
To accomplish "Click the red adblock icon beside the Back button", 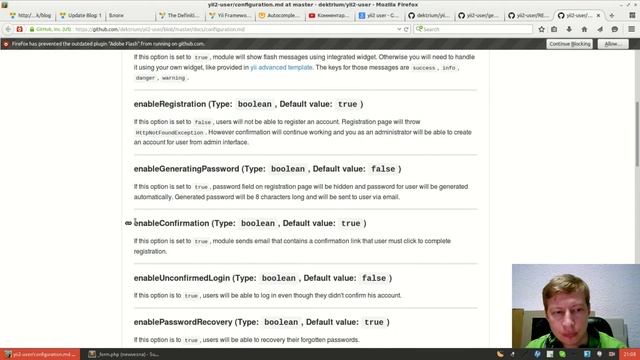I will click(x=19, y=29).
